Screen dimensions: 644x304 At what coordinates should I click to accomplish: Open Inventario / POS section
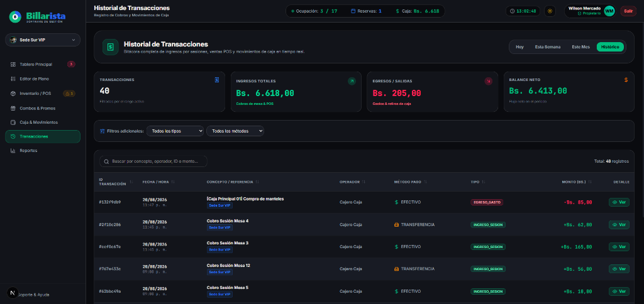pyautogui.click(x=43, y=94)
